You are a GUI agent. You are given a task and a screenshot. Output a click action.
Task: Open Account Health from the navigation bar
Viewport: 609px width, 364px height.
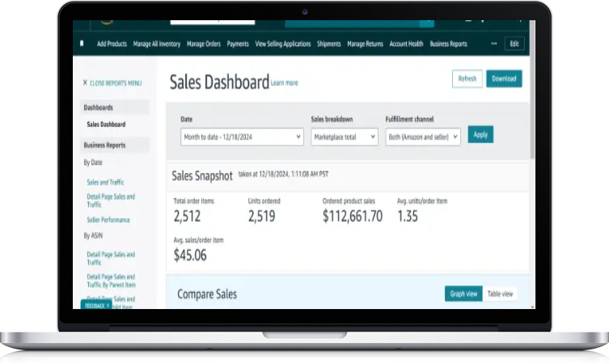(406, 44)
